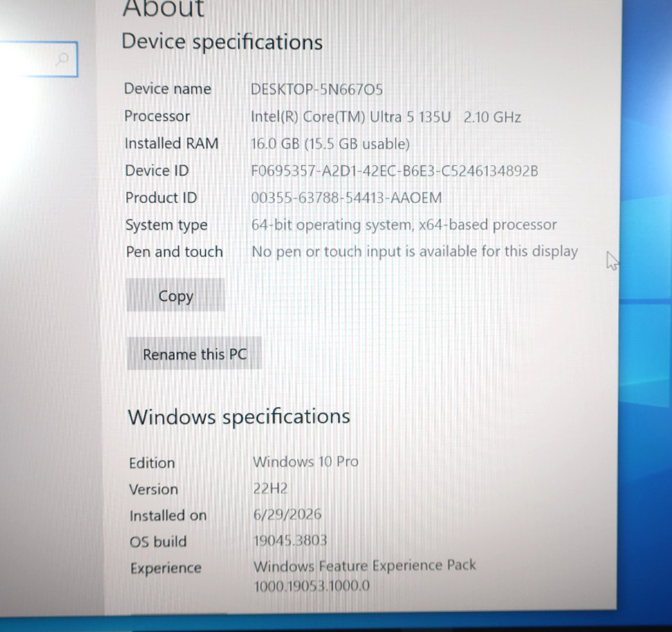This screenshot has width=672, height=632.
Task: Click the OS build value 19045.3803
Action: [x=290, y=540]
